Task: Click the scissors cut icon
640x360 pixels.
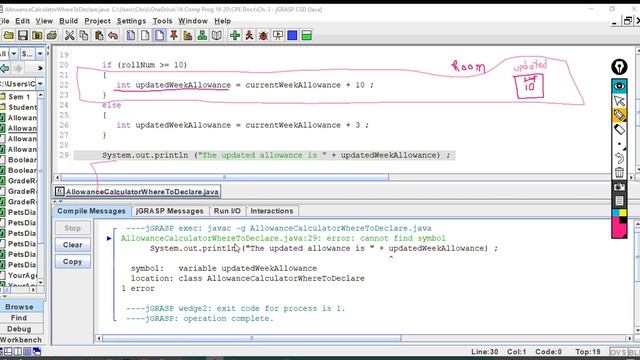Action: pos(70,36)
